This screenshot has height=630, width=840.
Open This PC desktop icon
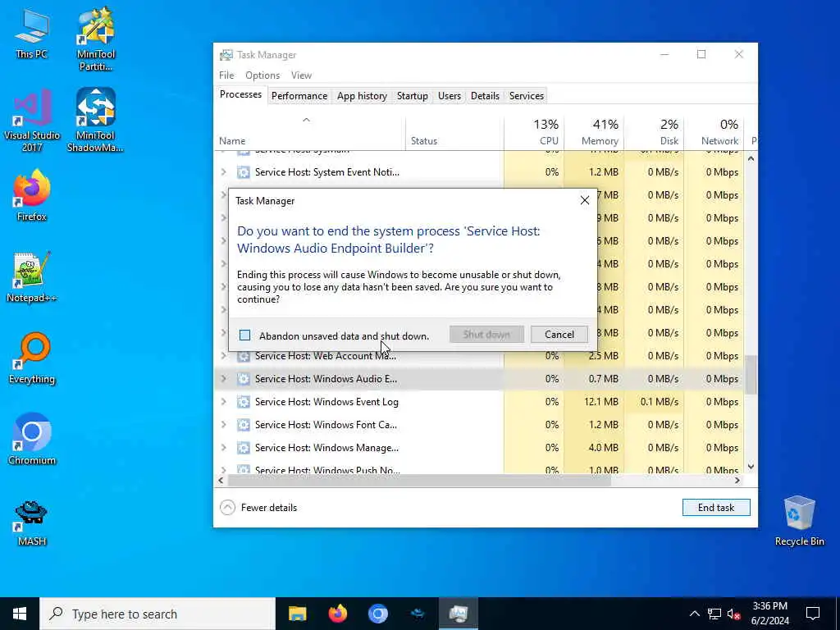coord(32,34)
